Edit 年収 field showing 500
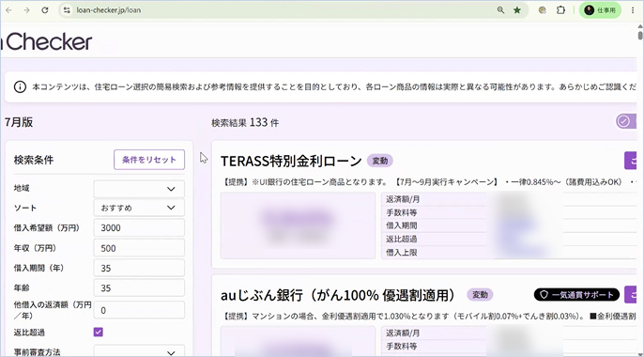 tap(139, 248)
